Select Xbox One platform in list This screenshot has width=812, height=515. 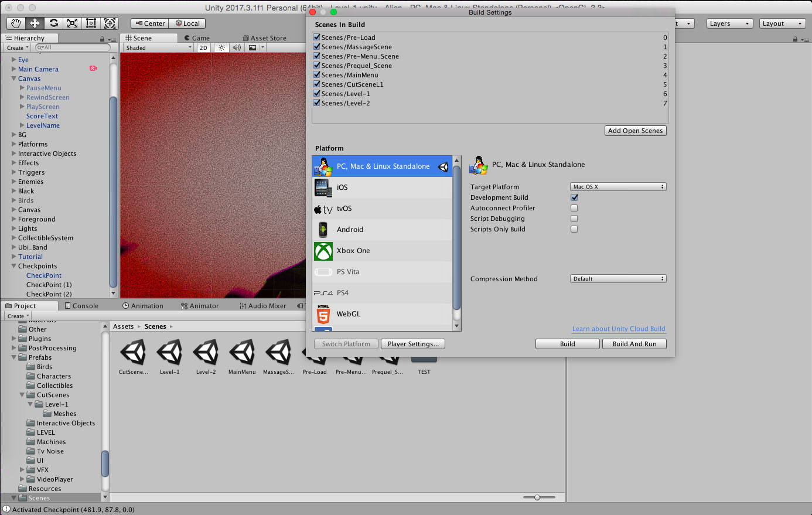click(382, 251)
